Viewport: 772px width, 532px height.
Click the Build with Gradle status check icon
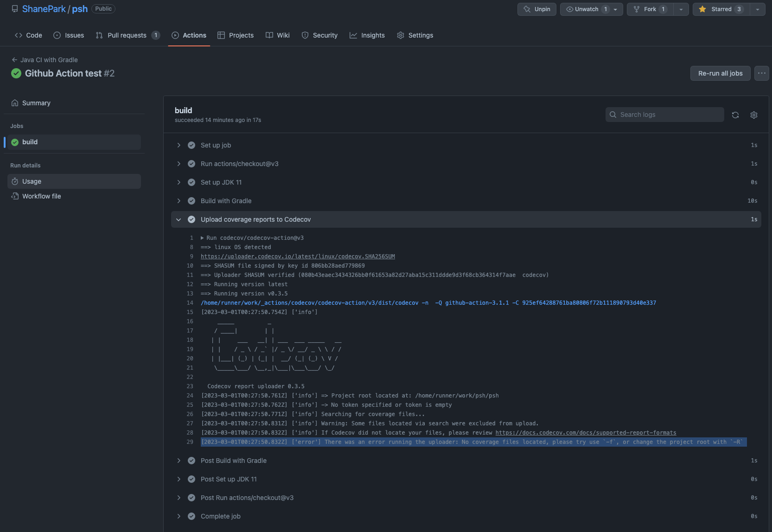[191, 201]
